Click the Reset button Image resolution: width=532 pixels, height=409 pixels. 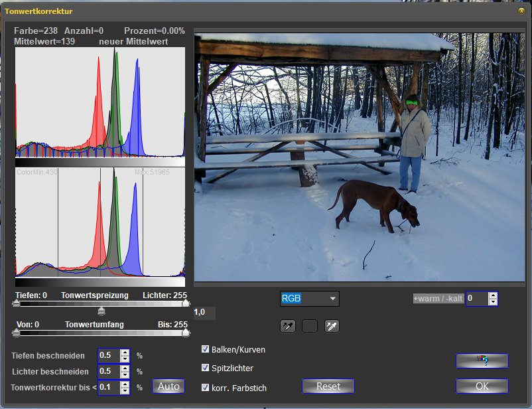coord(328,386)
